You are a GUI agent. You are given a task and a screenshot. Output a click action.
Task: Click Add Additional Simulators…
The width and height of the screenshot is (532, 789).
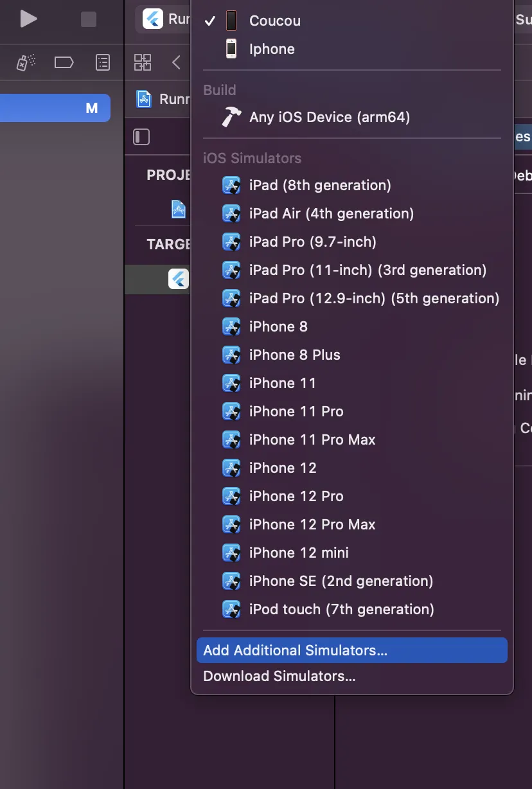point(352,650)
